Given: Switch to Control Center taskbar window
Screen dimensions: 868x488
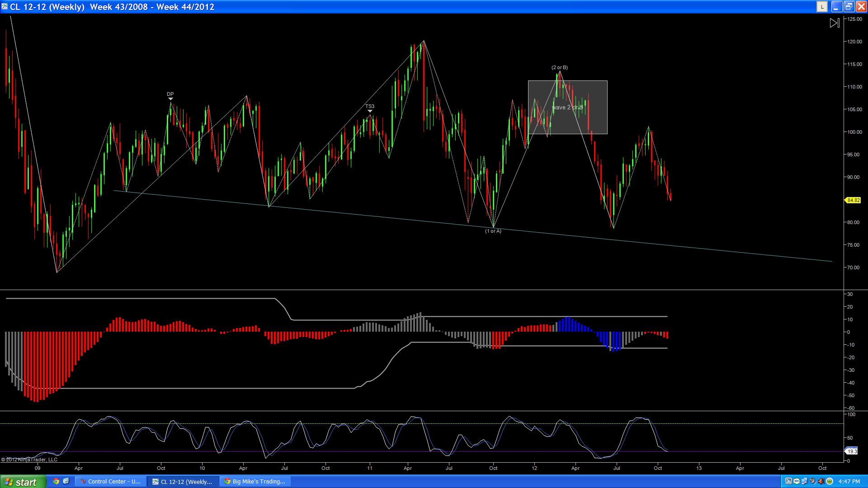Looking at the screenshot, I should point(111,482).
